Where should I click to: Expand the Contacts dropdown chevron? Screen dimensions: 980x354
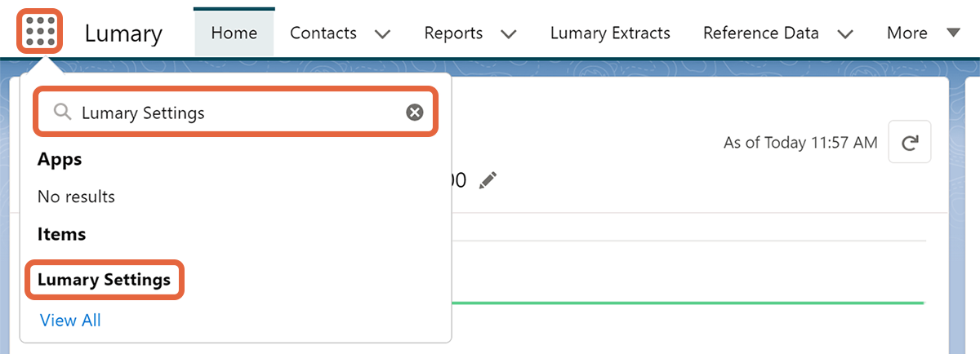point(382,34)
